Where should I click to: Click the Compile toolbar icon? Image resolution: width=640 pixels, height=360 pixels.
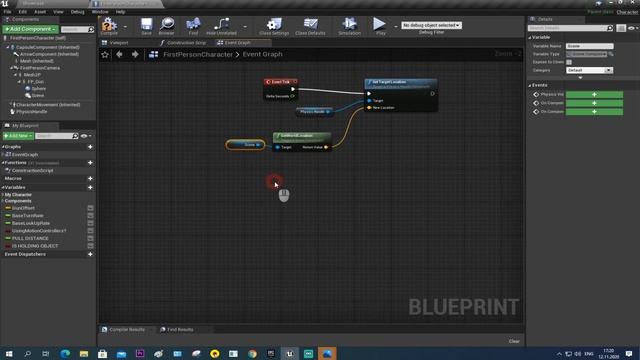(x=109, y=26)
